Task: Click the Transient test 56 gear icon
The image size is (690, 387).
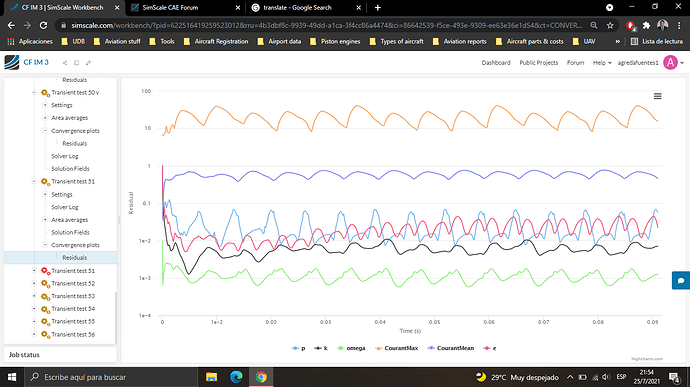Action: 45,335
